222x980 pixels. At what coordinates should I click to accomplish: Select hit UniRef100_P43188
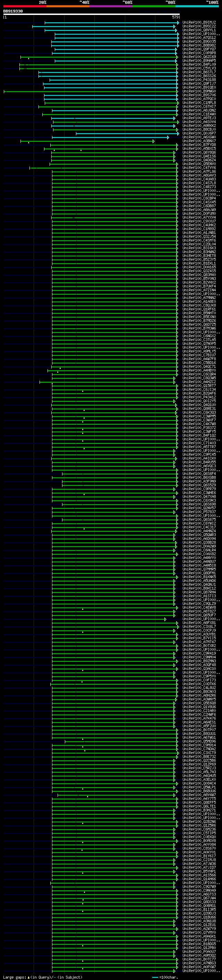(x=199, y=80)
